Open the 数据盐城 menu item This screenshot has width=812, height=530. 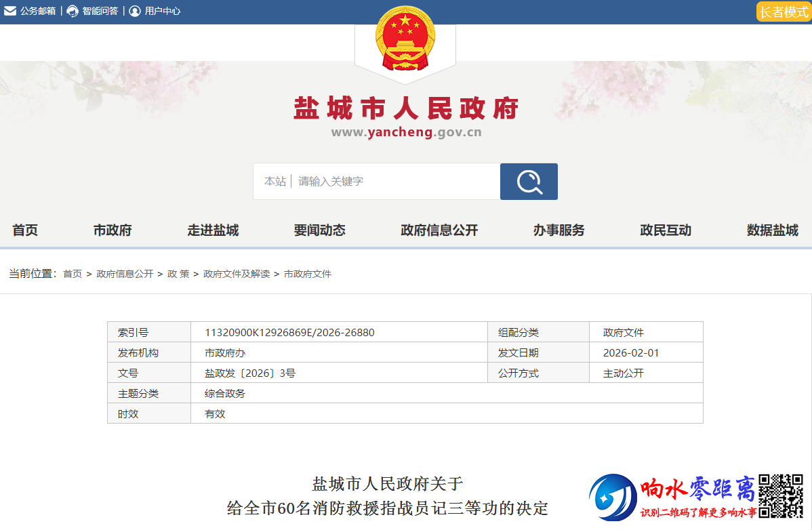[x=773, y=230]
